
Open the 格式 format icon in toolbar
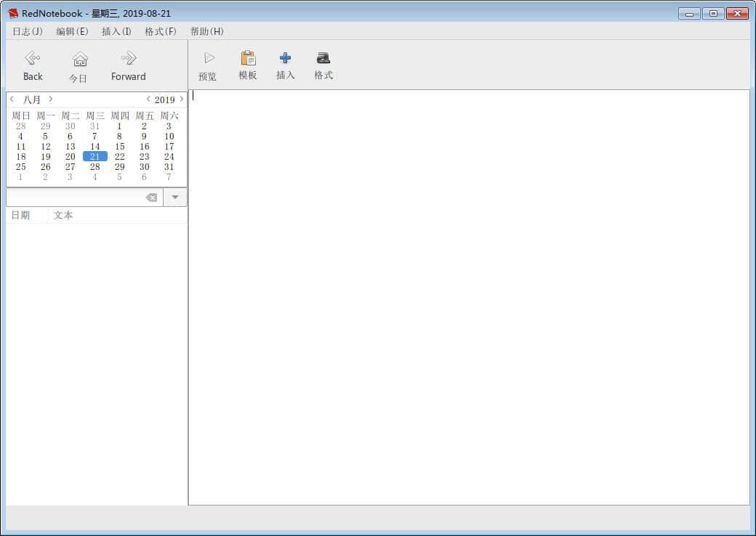point(323,58)
